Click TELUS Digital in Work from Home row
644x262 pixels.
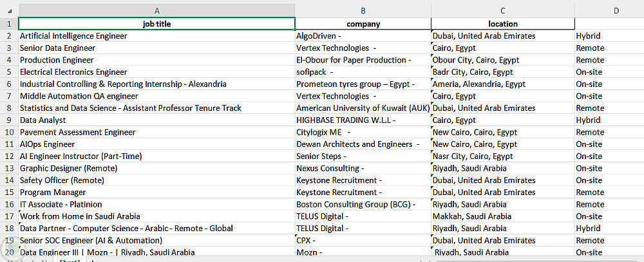pos(363,216)
